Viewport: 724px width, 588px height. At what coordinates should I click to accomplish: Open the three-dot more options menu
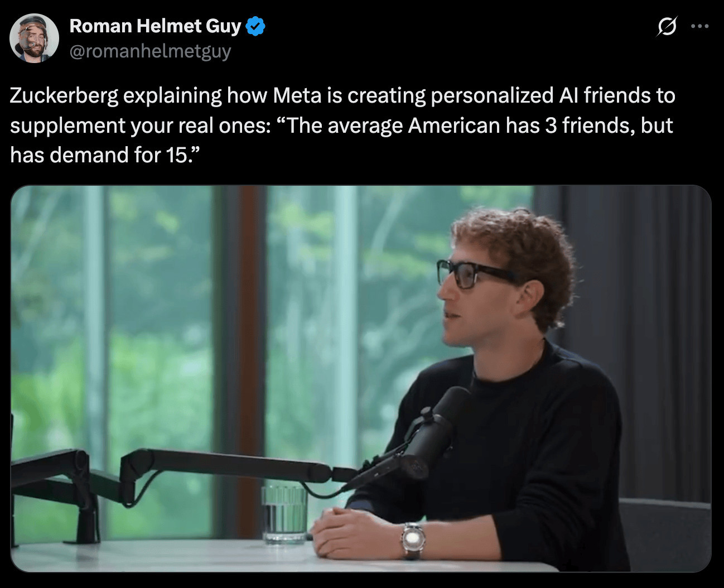point(700,26)
